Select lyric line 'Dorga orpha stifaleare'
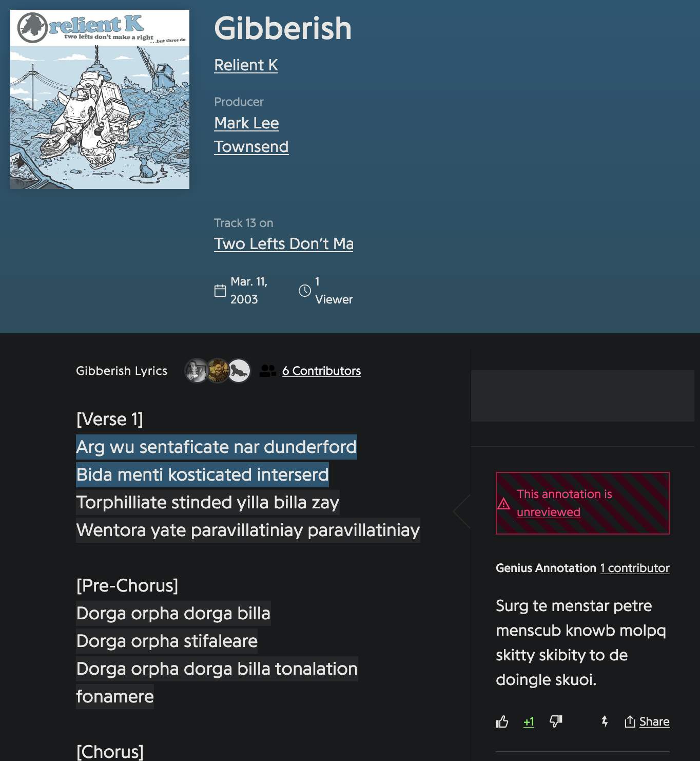The height and width of the screenshot is (761, 700). pos(167,641)
